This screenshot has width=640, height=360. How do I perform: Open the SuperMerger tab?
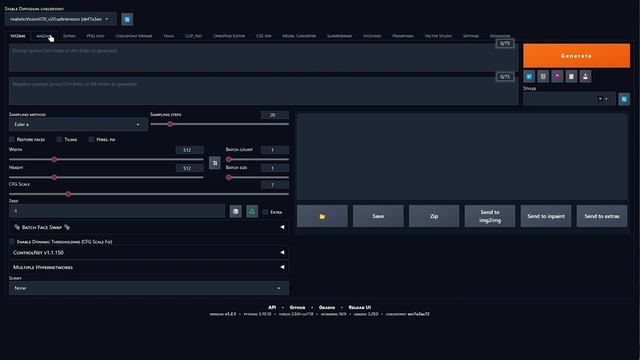tap(339, 36)
